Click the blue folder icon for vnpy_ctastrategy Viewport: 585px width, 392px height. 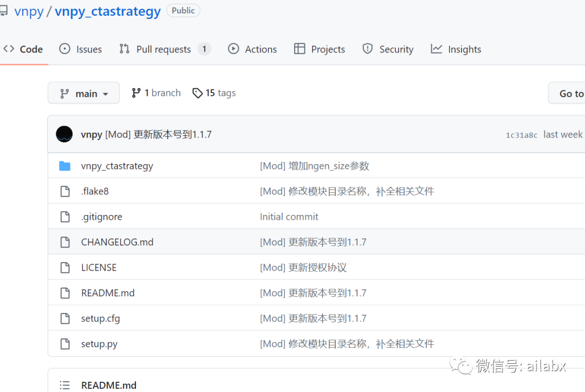point(64,166)
